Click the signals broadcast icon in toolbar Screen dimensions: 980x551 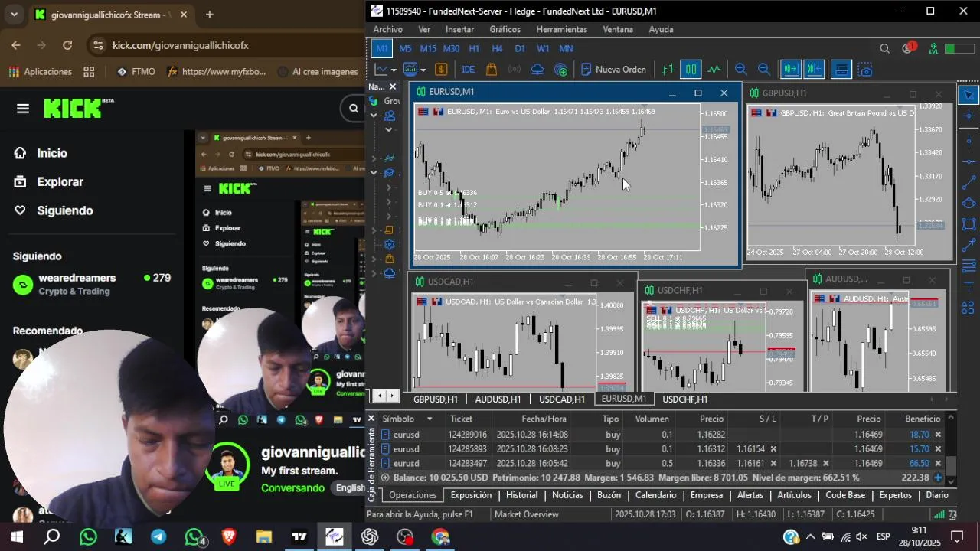click(x=514, y=70)
